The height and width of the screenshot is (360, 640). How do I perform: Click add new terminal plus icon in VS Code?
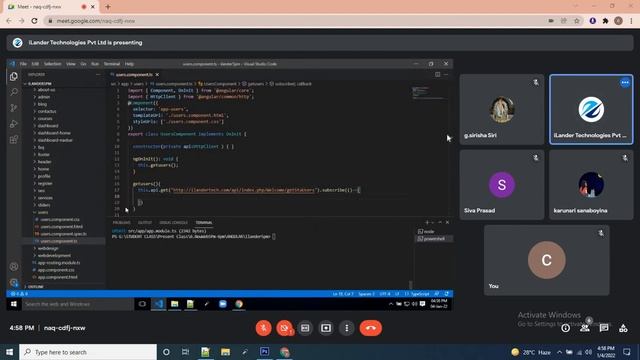(x=427, y=222)
